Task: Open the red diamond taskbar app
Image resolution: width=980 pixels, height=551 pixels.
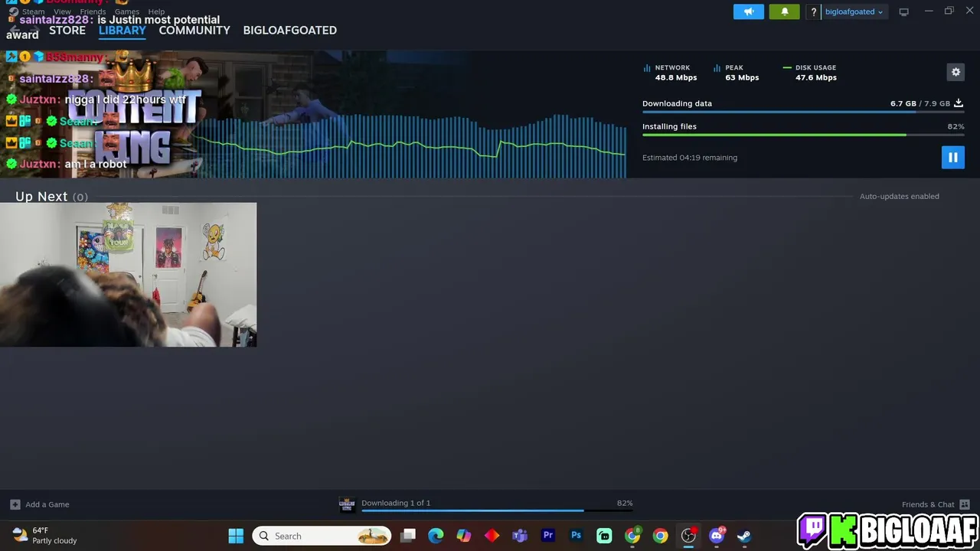Action: point(492,536)
